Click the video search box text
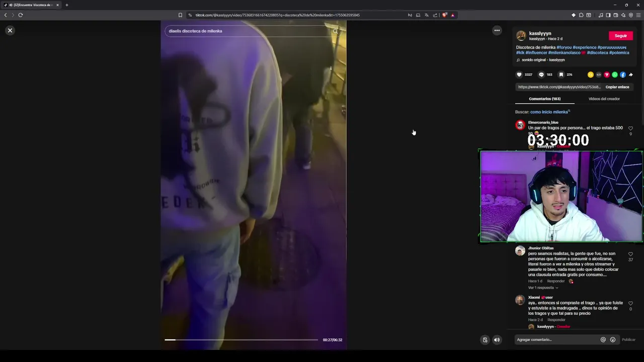644x362 pixels. click(x=196, y=31)
